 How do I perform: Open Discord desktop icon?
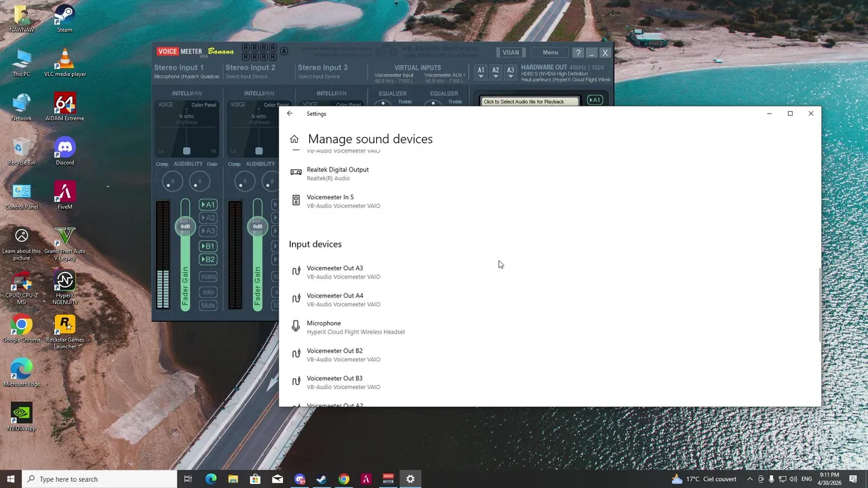click(x=64, y=151)
